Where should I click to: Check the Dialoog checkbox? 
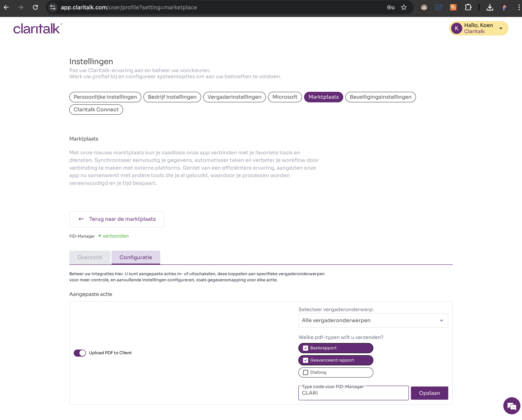(x=305, y=372)
